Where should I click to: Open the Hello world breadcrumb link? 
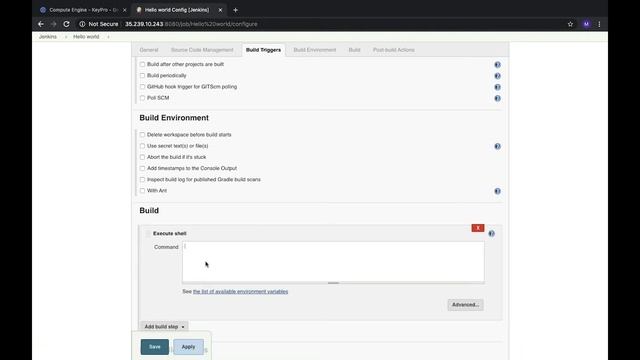[x=86, y=37]
